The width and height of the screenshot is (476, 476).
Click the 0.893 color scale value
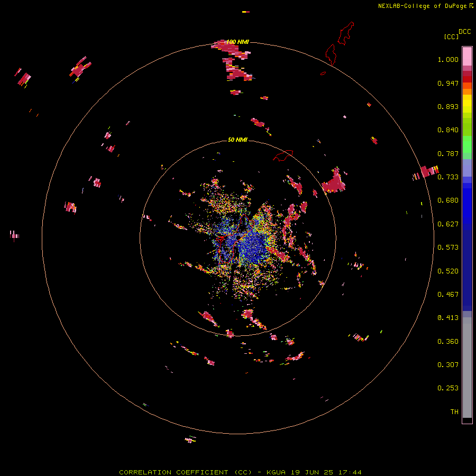(x=448, y=106)
